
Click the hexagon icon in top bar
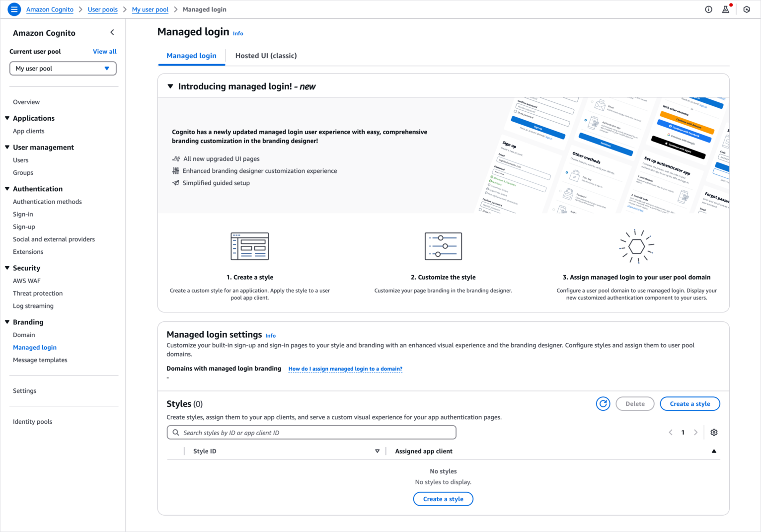[x=747, y=9]
